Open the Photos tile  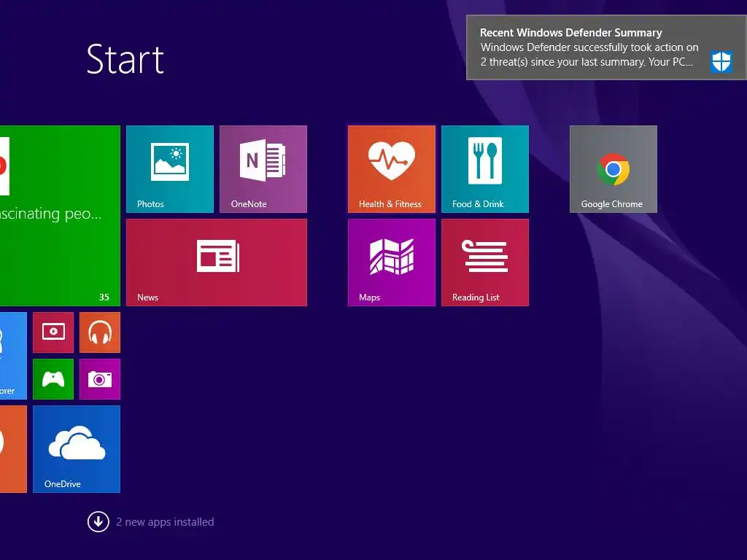(x=169, y=169)
